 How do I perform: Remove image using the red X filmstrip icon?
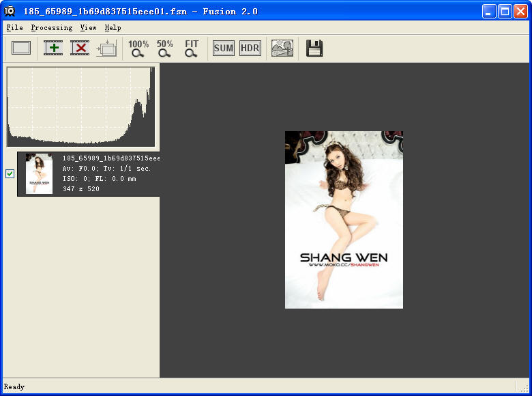80,48
